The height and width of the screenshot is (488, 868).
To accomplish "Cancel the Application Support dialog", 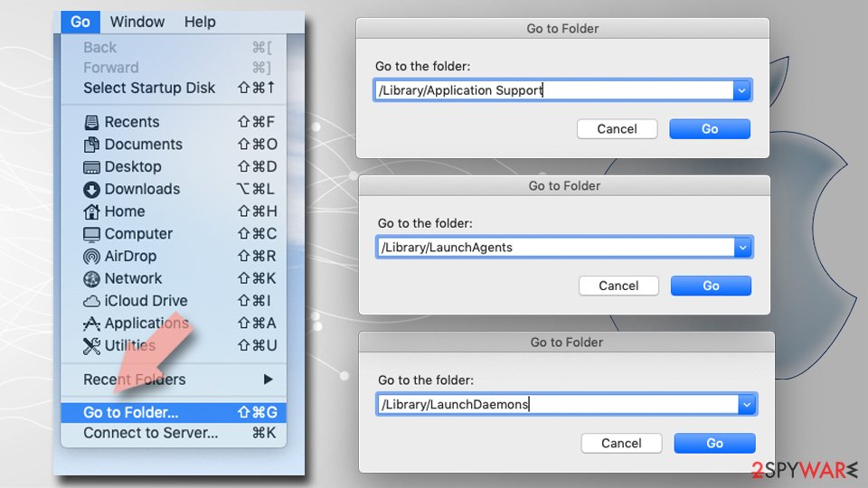I will click(618, 129).
